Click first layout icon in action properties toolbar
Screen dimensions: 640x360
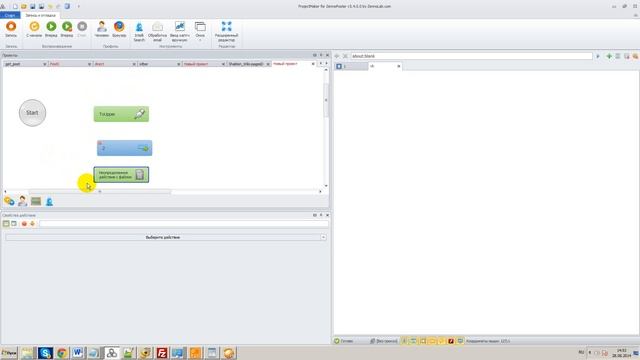[x=6, y=224]
